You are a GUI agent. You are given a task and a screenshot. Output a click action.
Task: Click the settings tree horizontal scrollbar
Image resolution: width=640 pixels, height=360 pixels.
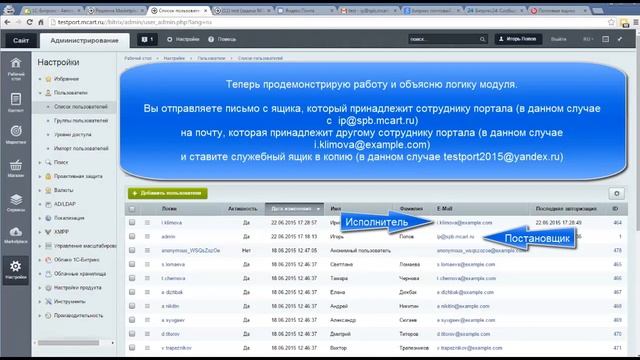68,343
